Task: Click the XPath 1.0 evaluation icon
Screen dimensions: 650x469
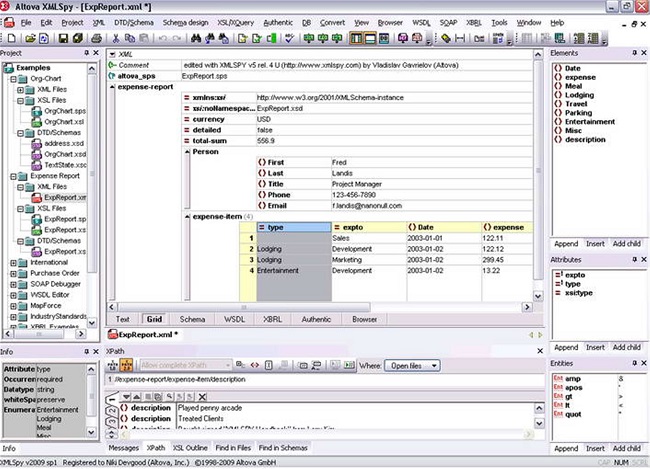Action: [x=112, y=365]
